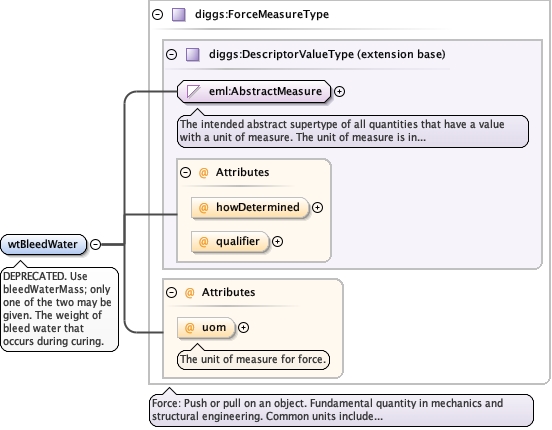
Task: Click the 'Force: Push or pull' annotation
Action: pyautogui.click(x=341, y=410)
